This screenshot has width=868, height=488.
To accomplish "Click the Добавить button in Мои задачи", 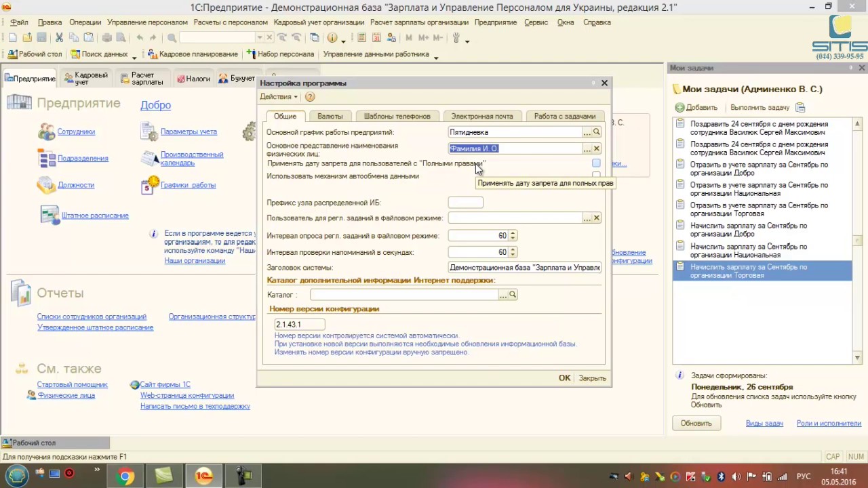I will coord(696,107).
